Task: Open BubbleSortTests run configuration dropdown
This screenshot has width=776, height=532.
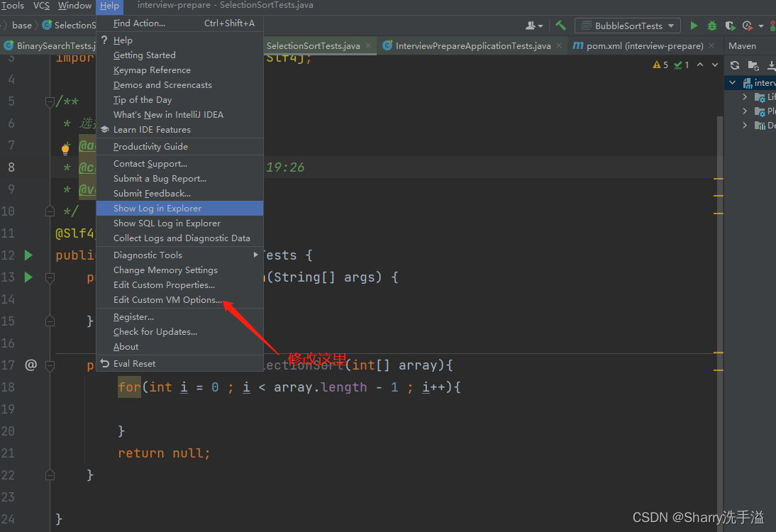Action: point(628,26)
